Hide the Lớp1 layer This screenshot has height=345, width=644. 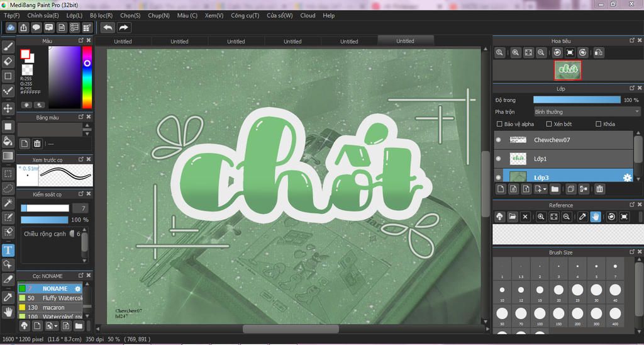[x=499, y=159]
